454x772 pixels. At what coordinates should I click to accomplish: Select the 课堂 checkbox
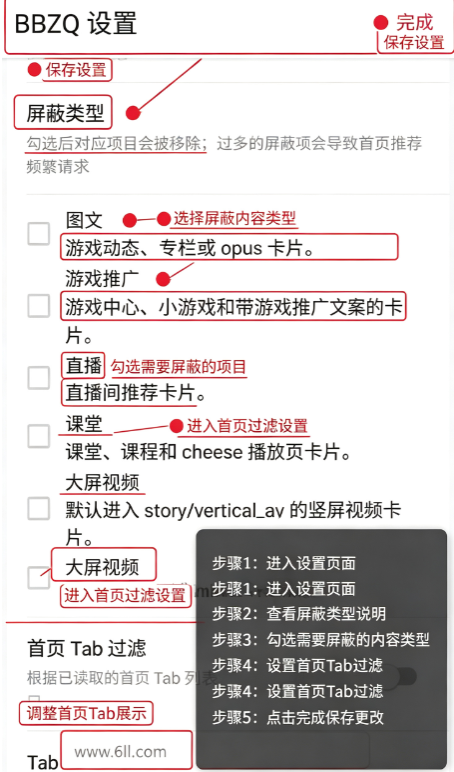pos(38,436)
